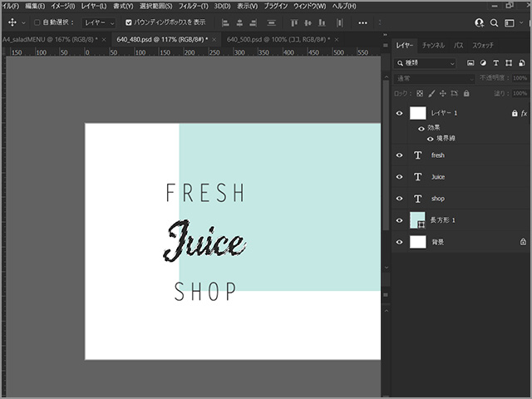Screen dimensions: 532x399
Task: Filter layers by pixel layer icon
Action: [470, 63]
